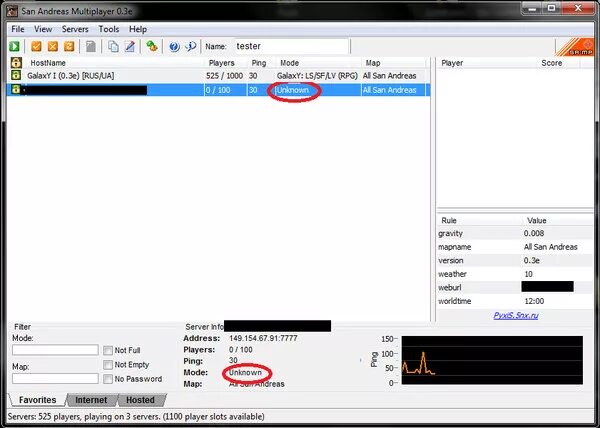Click the green Connect play icon
The width and height of the screenshot is (600, 428).
15,46
